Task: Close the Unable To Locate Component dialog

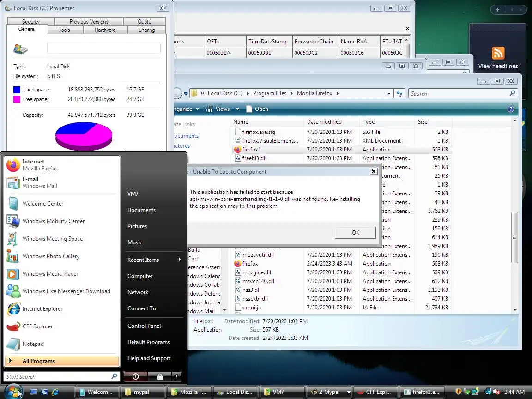Action: tap(373, 171)
